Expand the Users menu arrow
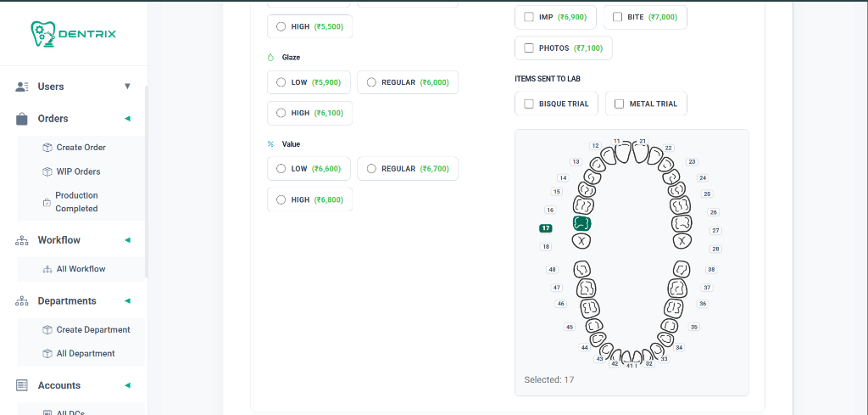This screenshot has width=868, height=415. (127, 87)
